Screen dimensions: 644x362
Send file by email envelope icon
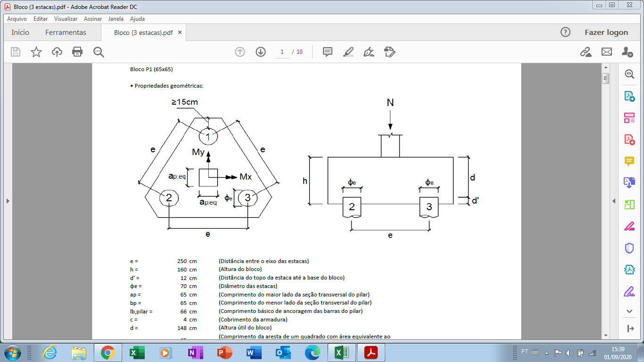click(x=606, y=52)
